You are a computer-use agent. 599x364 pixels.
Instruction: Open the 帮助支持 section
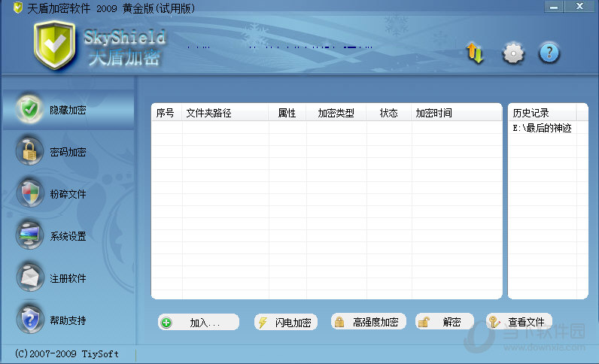point(68,320)
